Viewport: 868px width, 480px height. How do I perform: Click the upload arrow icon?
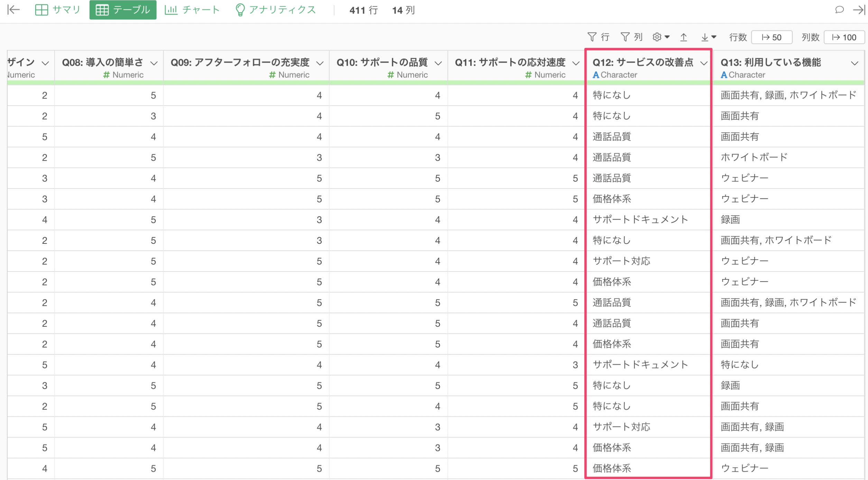(684, 37)
